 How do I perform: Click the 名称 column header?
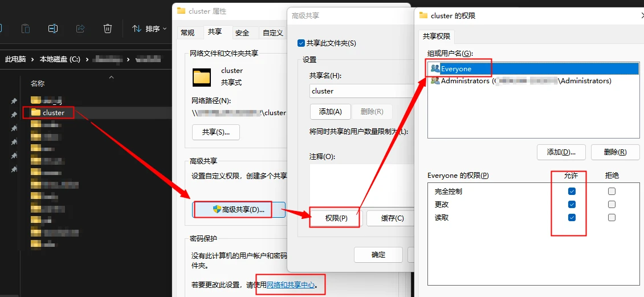(38, 83)
